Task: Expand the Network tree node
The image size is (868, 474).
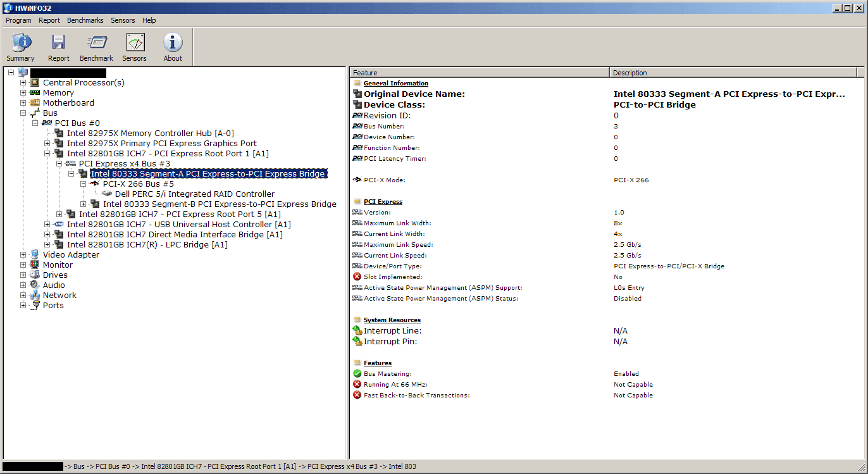Action: pos(23,295)
